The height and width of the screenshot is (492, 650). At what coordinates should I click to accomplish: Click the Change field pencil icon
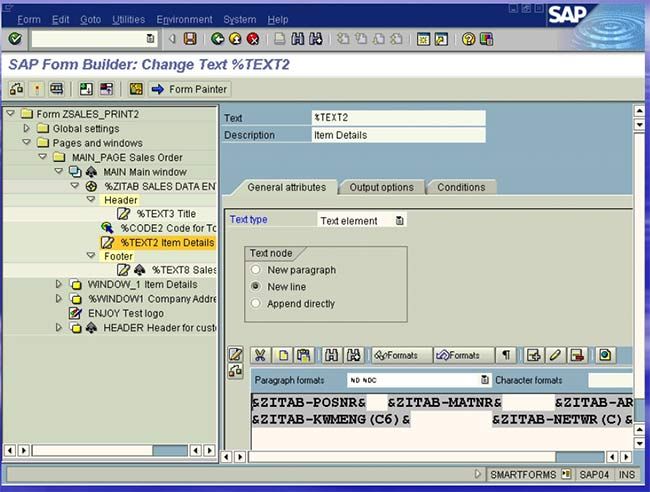point(555,355)
